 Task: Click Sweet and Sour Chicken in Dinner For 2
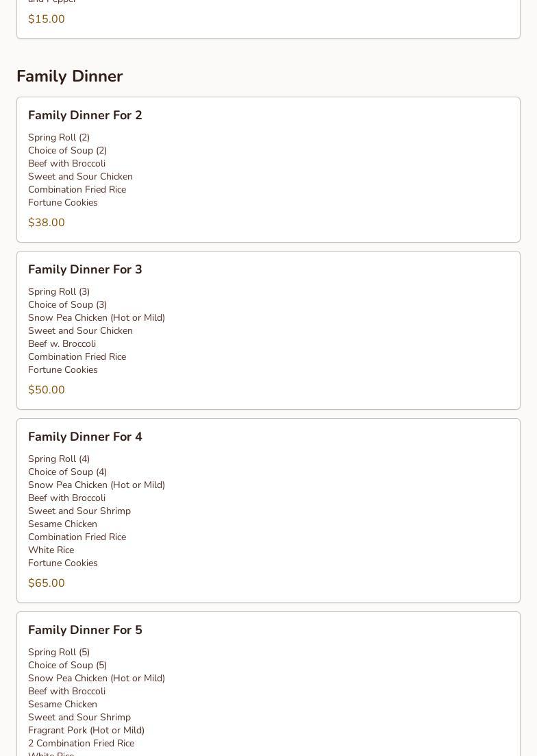(80, 176)
